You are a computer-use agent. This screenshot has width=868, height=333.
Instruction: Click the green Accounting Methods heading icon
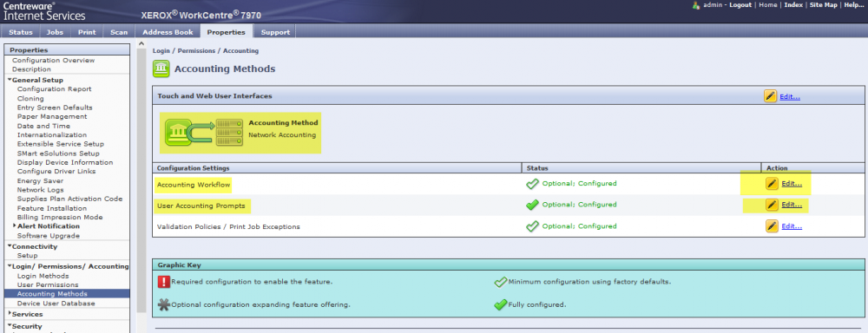[161, 69]
